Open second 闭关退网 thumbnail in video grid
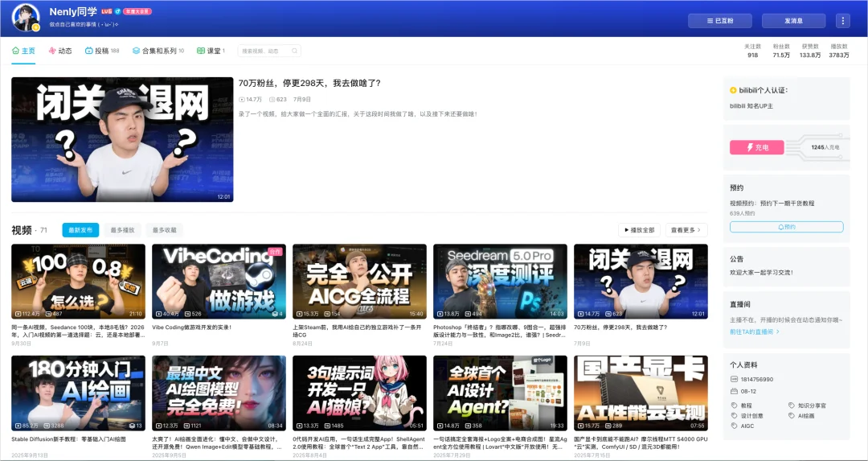The width and height of the screenshot is (868, 461). pyautogui.click(x=641, y=282)
